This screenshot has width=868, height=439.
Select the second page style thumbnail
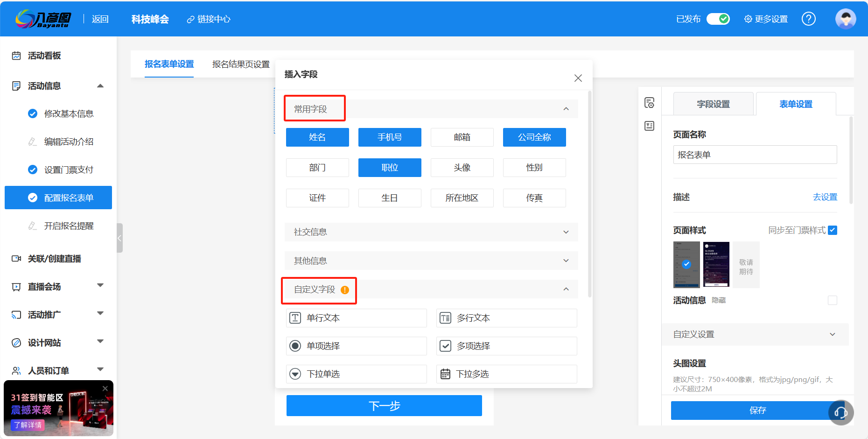pos(716,264)
